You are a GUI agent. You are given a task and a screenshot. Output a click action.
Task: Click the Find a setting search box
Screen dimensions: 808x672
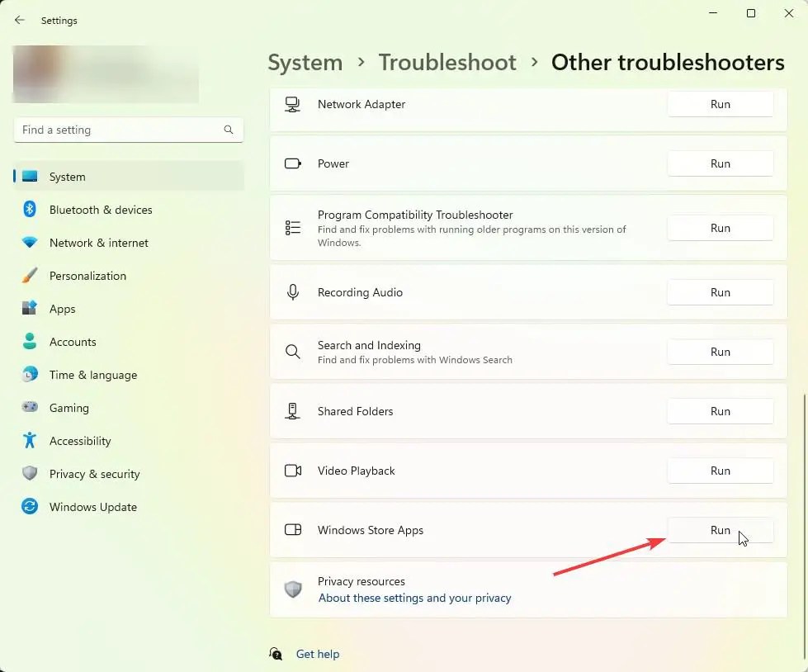click(x=128, y=130)
